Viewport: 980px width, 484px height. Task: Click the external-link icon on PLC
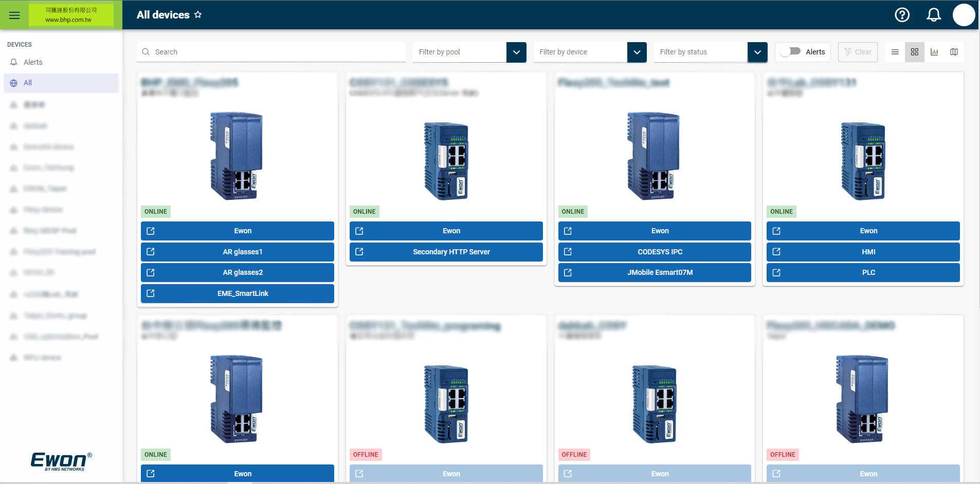point(776,272)
